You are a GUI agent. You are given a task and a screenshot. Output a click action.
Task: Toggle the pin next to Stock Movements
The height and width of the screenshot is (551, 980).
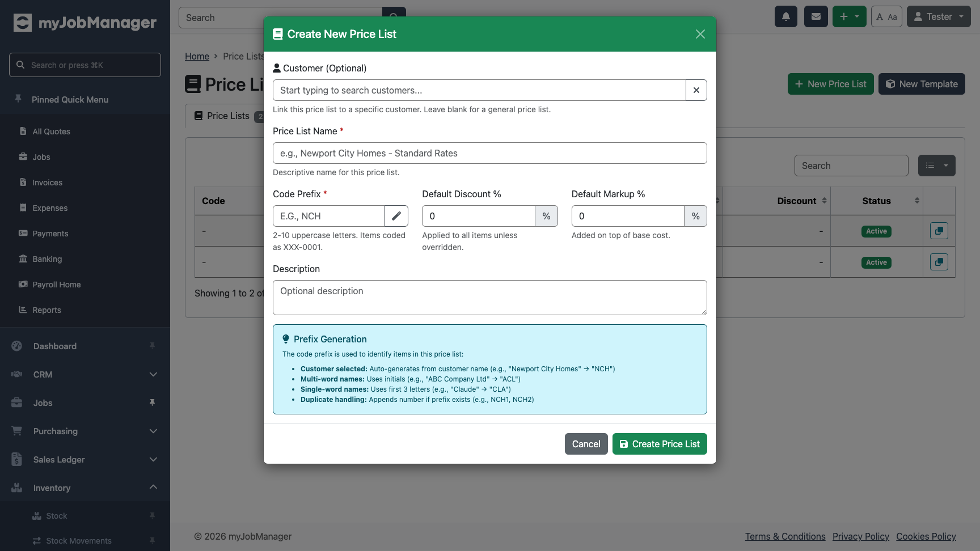[x=152, y=541]
